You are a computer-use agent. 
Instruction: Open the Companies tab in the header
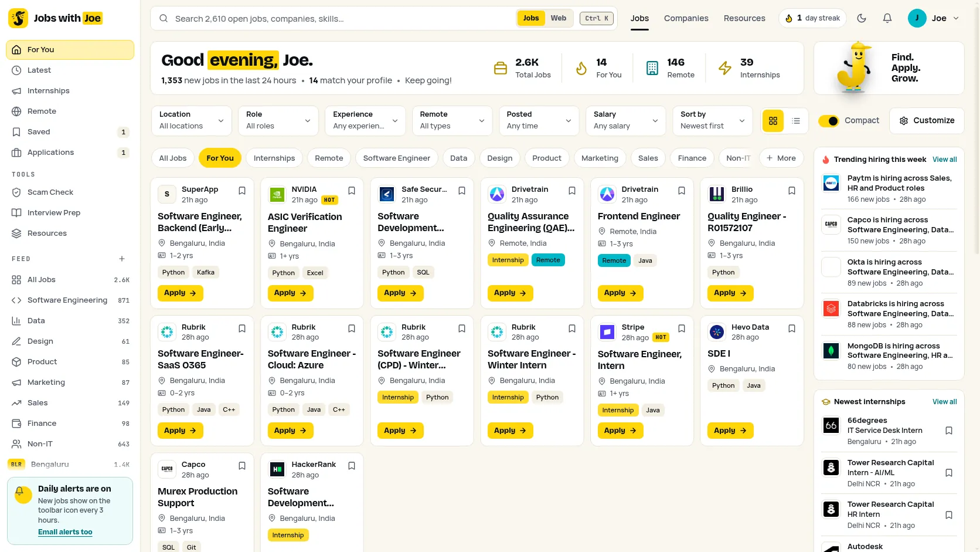point(686,18)
